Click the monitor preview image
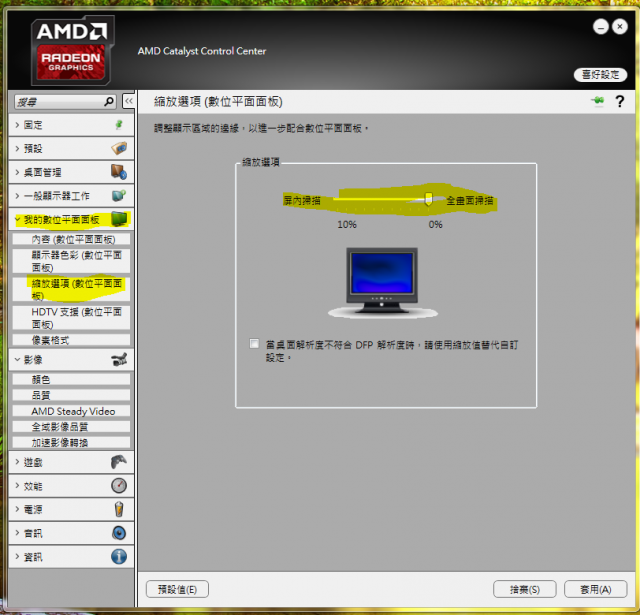Screen dimensions: 640x615 382,283
